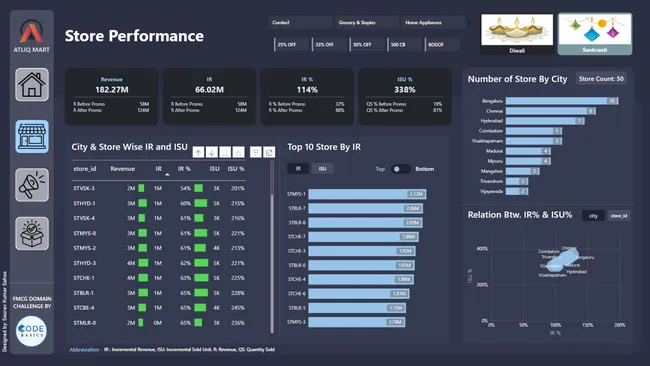Click the Atliq Mart logo
This screenshot has width=650, height=366.
pyautogui.click(x=32, y=36)
